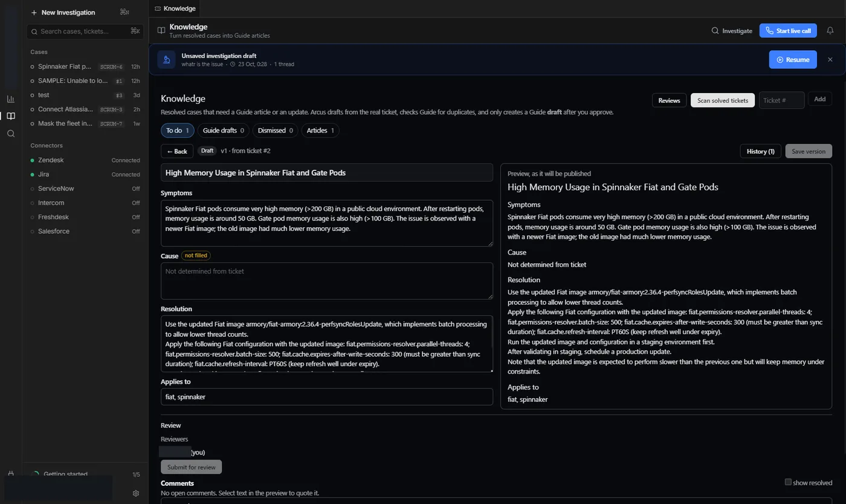Screen dimensions: 846x504
Task: Open the test case #3
Action: tap(85, 95)
